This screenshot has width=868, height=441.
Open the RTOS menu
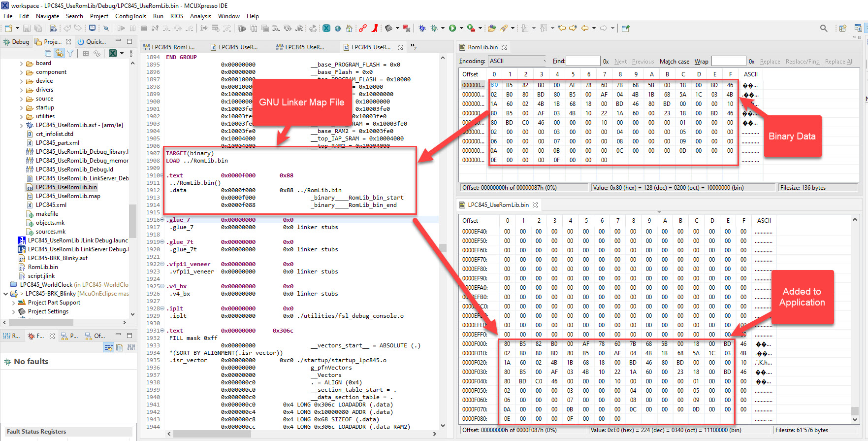[177, 16]
